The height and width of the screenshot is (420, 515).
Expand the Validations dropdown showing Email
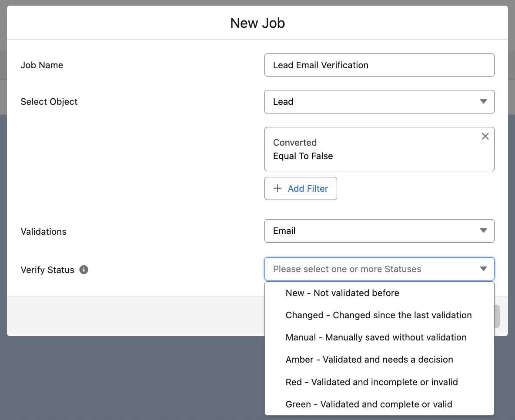[379, 231]
